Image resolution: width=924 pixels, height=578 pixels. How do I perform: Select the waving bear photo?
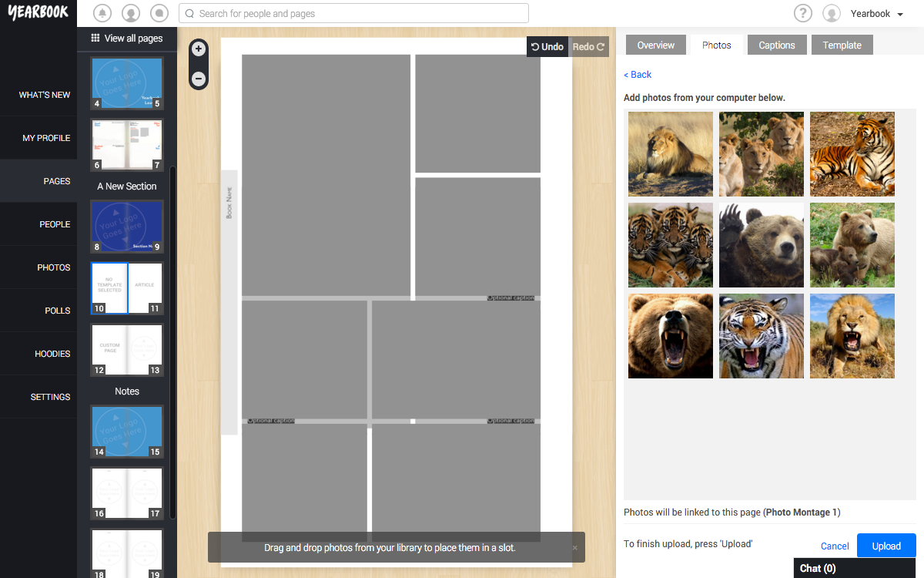pyautogui.click(x=762, y=245)
